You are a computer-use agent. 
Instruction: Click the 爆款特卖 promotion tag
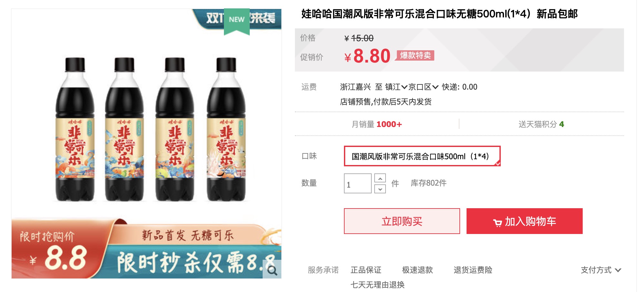(415, 55)
